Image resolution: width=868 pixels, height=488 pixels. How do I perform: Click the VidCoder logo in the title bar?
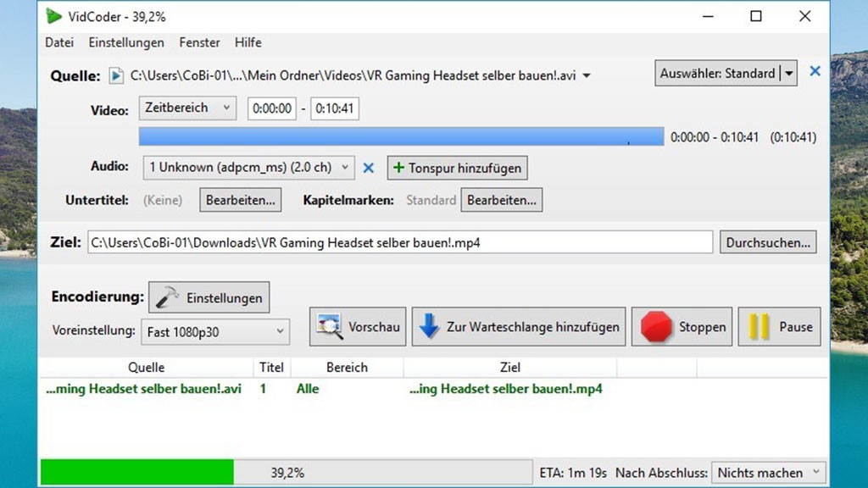point(53,15)
